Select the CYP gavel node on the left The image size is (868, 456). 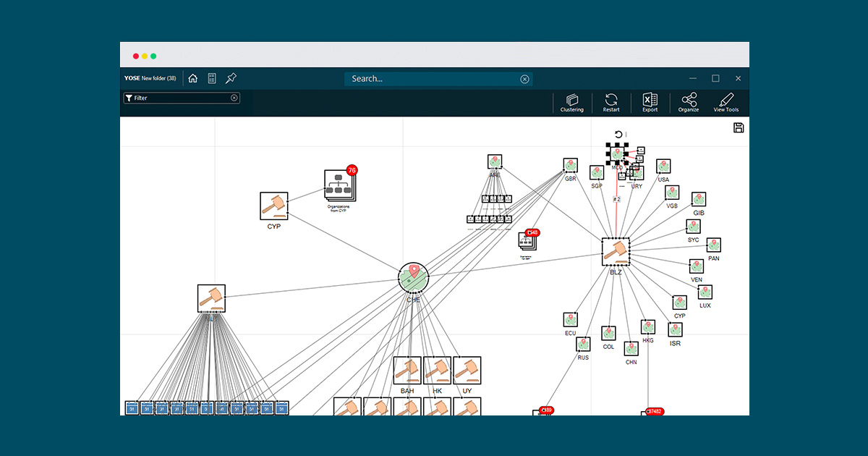(x=274, y=206)
